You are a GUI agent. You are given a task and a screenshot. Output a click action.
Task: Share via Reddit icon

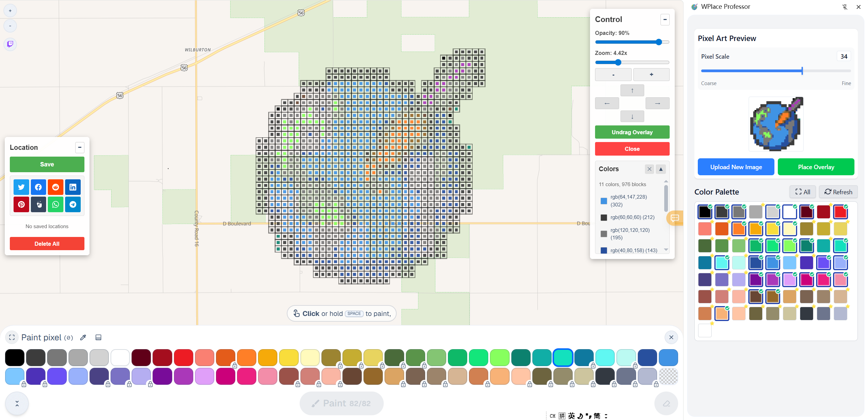tap(56, 187)
